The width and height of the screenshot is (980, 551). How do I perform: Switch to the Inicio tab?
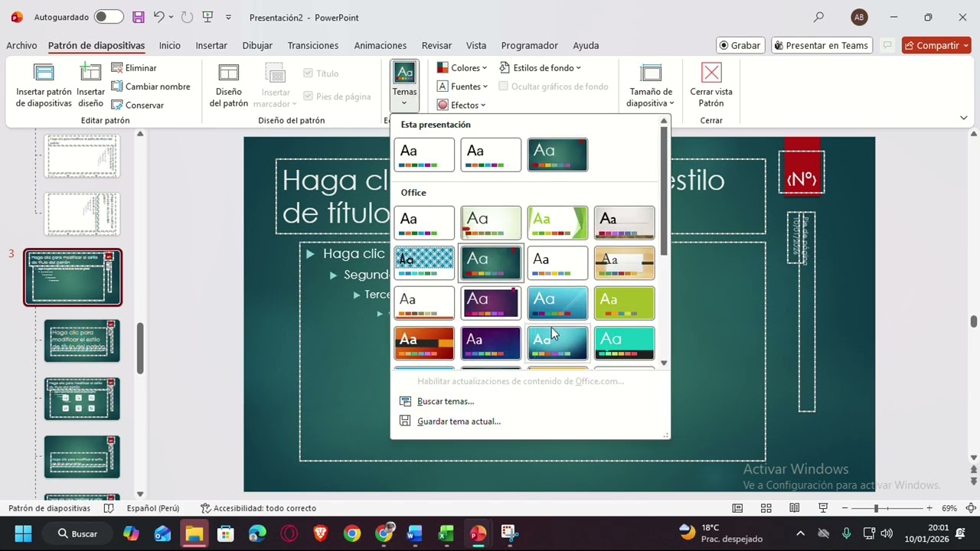[x=169, y=45]
